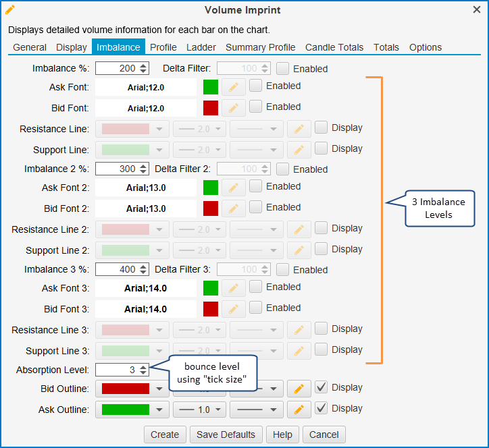This screenshot has width=489, height=448.
Task: Click the pencil icon for Support Line 3
Action: pos(299,351)
